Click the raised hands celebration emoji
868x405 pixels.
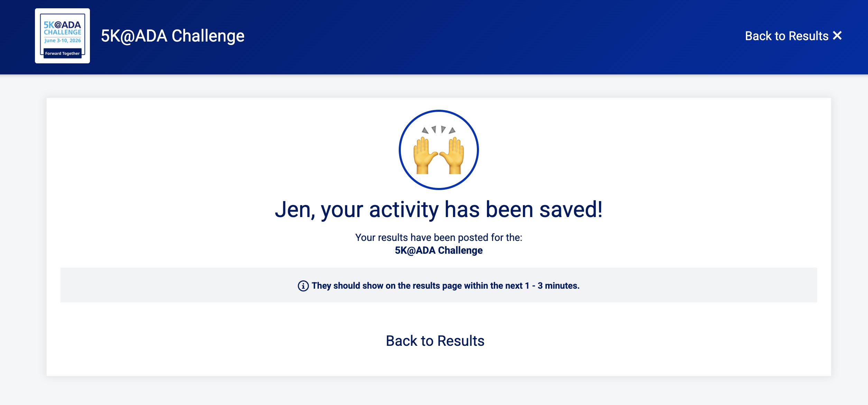[438, 150]
